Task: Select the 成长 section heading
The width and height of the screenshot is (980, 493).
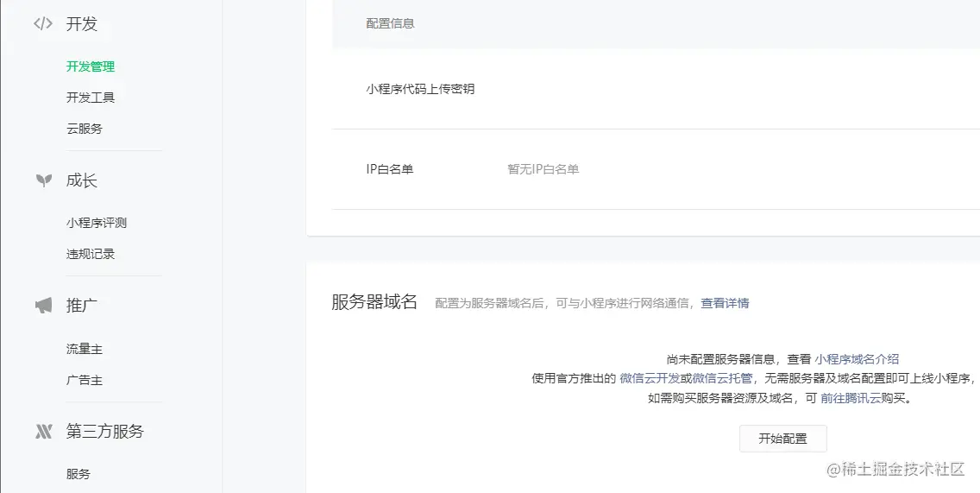Action: (82, 180)
